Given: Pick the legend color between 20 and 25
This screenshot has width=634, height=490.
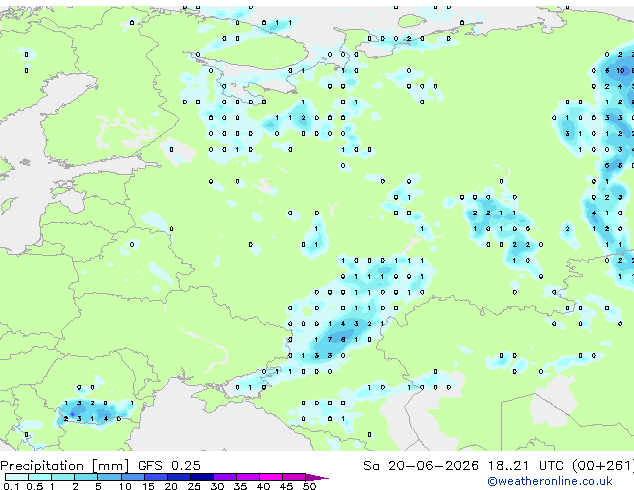Looking at the screenshot, I should click(x=178, y=477).
